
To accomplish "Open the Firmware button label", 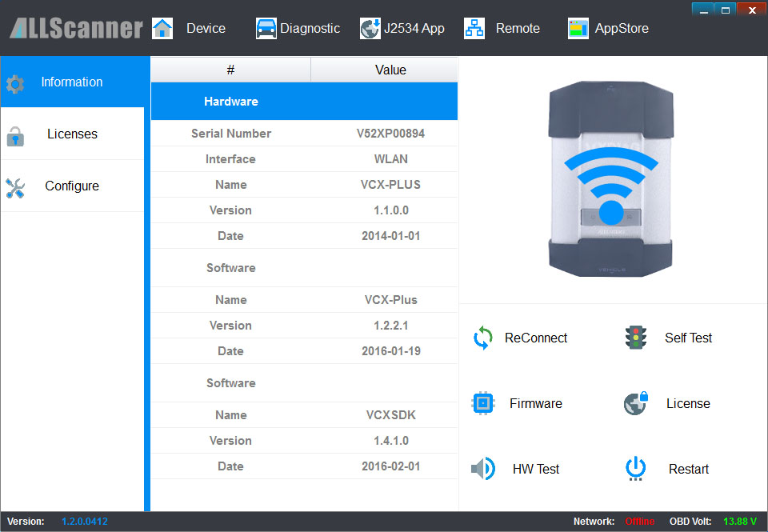I will click(x=536, y=403).
